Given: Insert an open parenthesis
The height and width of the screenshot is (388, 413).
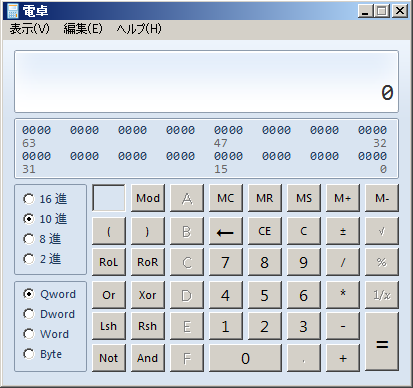Looking at the screenshot, I should pos(109,231).
